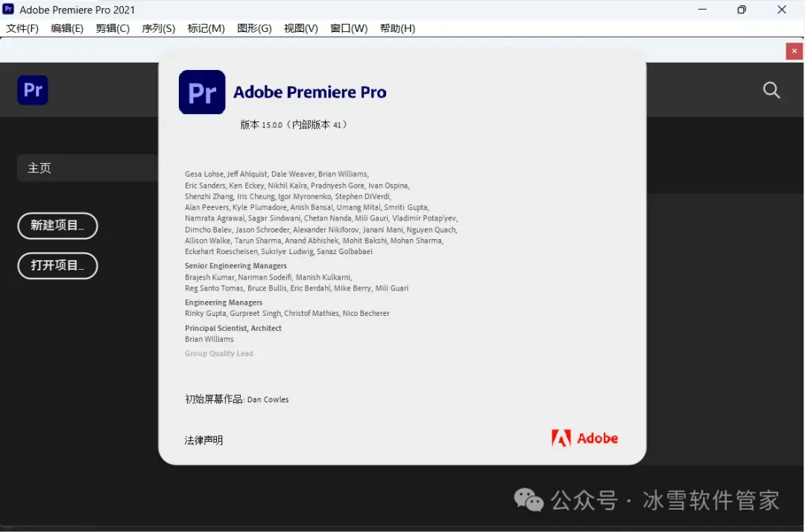Open the 视图(V) menu
Image resolution: width=805 pixels, height=532 pixels.
(301, 28)
